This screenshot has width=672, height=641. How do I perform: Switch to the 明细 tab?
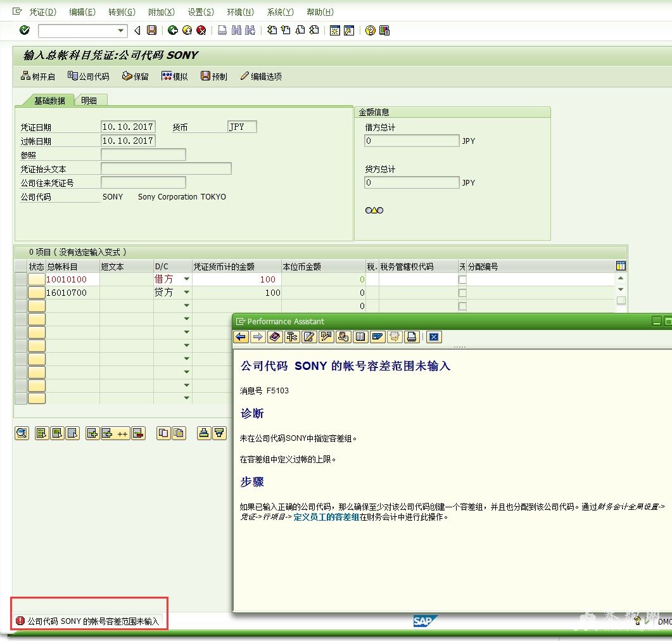point(89,100)
